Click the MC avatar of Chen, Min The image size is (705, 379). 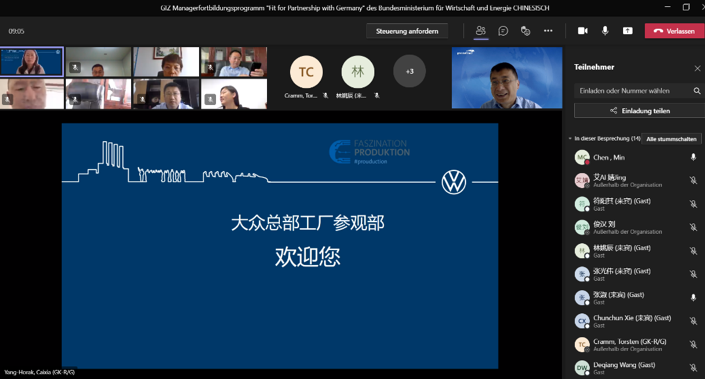pos(582,157)
